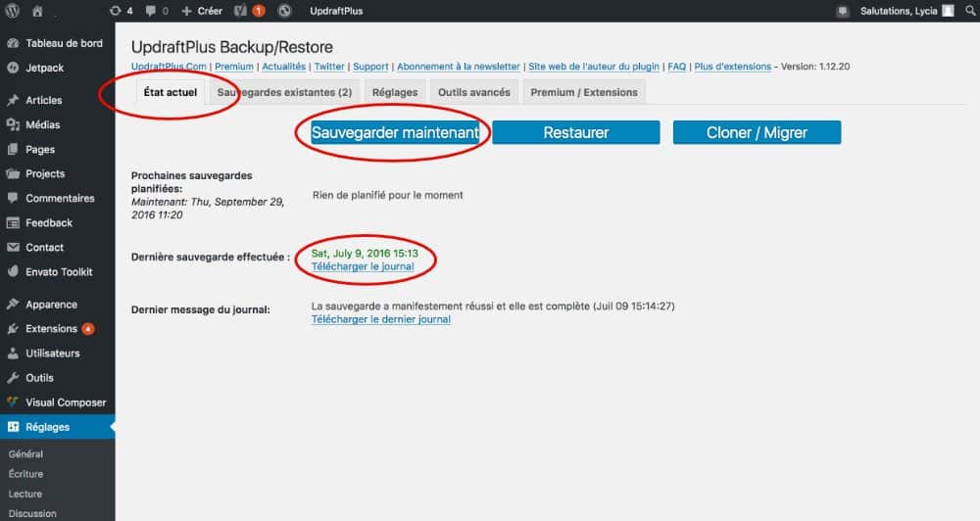Click the Salutations, Lycia account greeting

coord(899,11)
